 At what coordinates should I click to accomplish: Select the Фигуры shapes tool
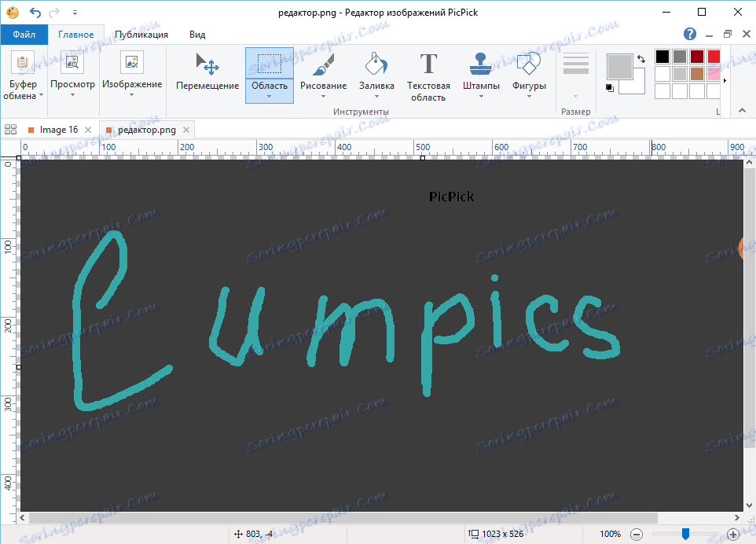(529, 75)
